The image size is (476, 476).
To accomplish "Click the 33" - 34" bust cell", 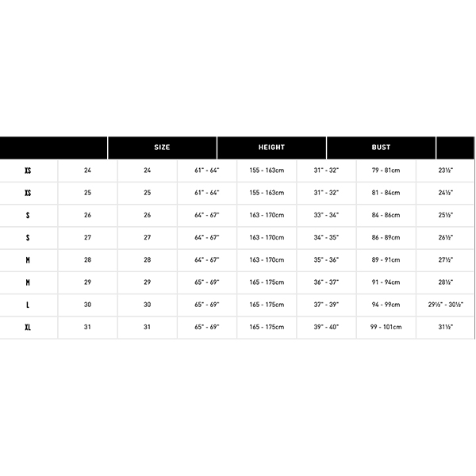I will coord(326,215).
